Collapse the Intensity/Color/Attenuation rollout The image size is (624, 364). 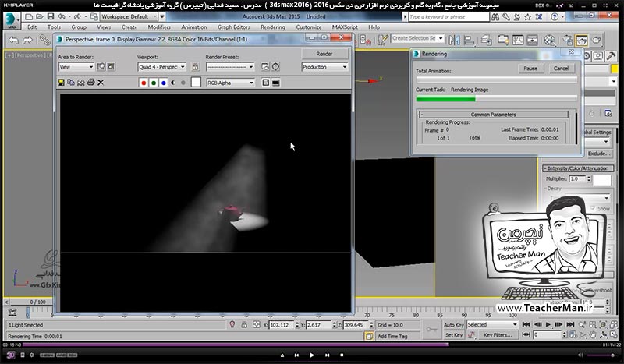[x=577, y=168]
